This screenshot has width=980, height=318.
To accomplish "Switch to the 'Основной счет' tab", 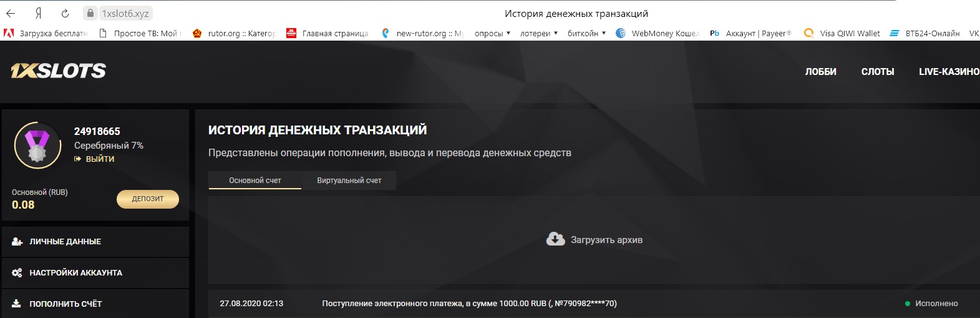I will (255, 181).
